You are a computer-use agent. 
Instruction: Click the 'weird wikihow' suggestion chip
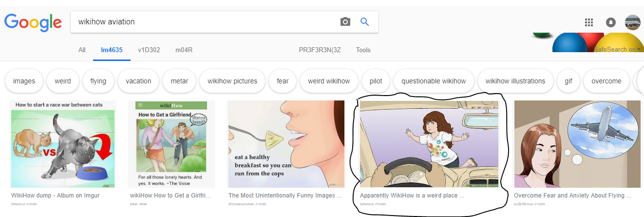[329, 81]
